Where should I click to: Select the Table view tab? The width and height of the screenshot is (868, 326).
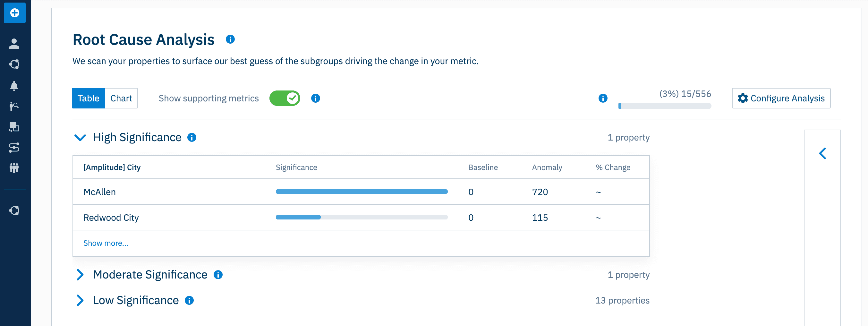pyautogui.click(x=88, y=98)
